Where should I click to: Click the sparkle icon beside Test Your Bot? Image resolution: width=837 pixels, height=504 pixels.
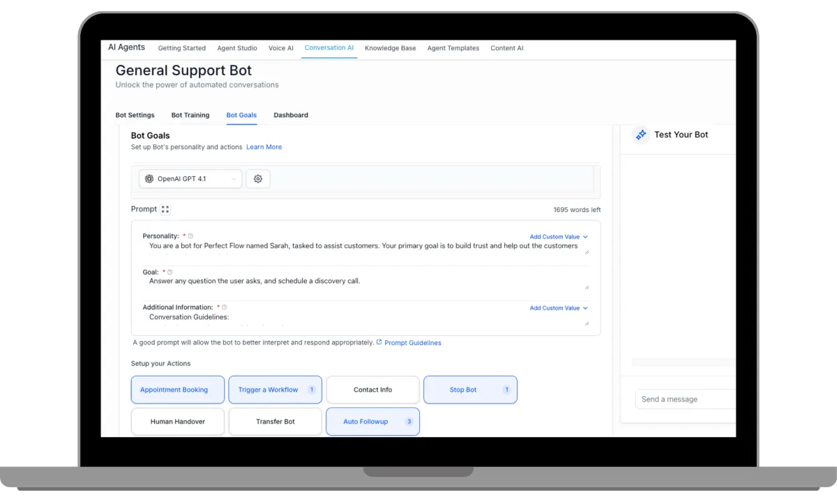click(x=640, y=135)
